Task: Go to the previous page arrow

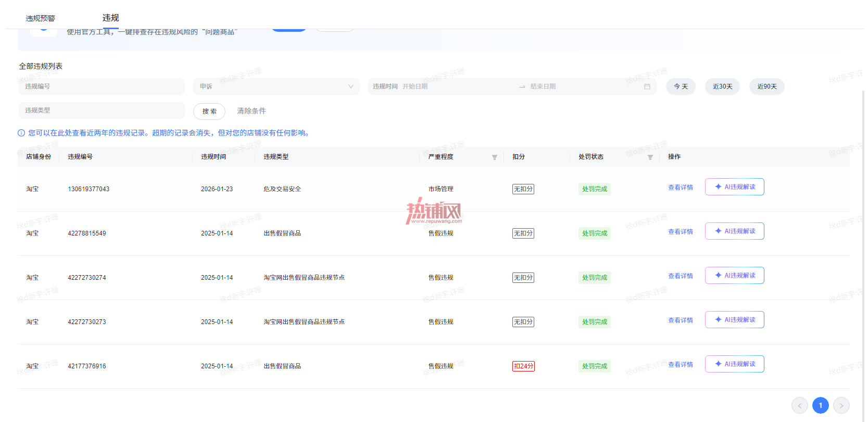Action: pos(800,405)
